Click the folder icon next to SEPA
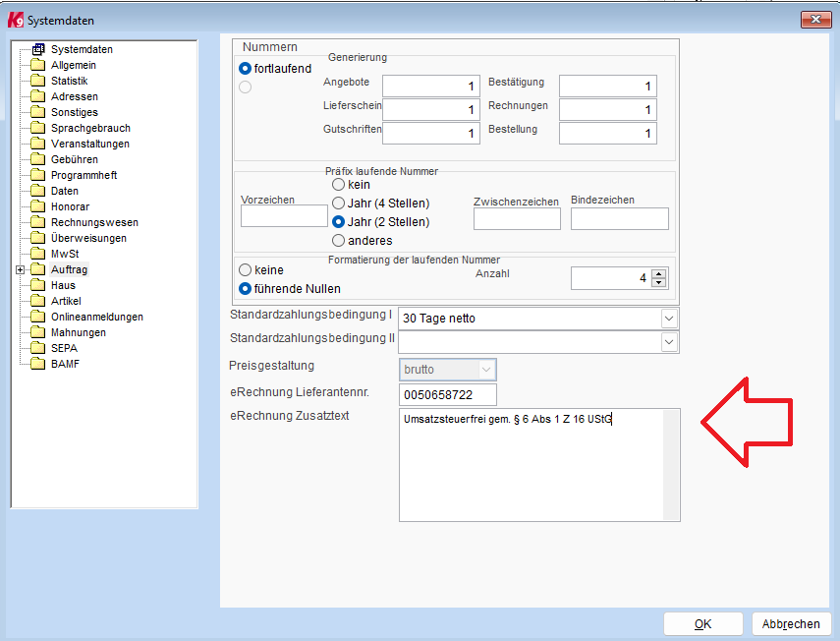This screenshot has width=840, height=641. point(38,348)
